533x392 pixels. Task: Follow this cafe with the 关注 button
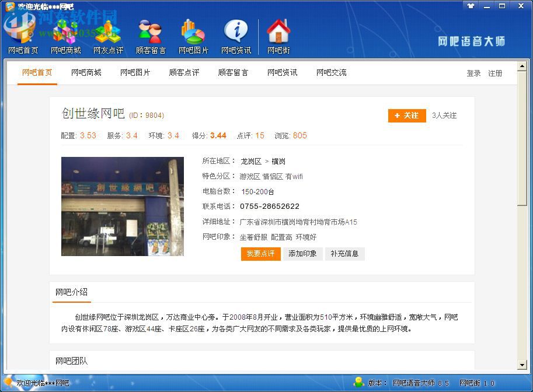406,116
